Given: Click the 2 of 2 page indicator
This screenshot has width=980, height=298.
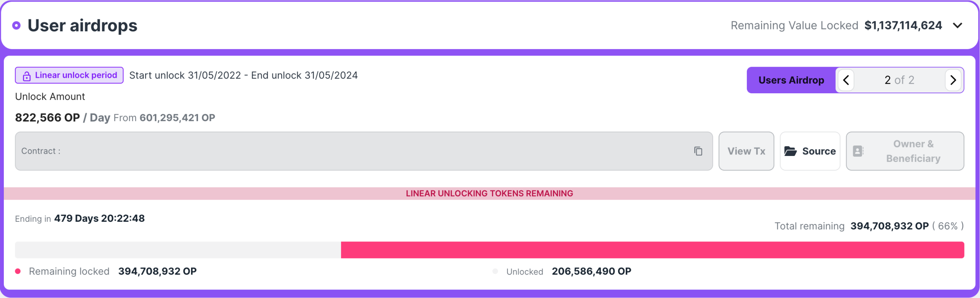Looking at the screenshot, I should point(899,80).
